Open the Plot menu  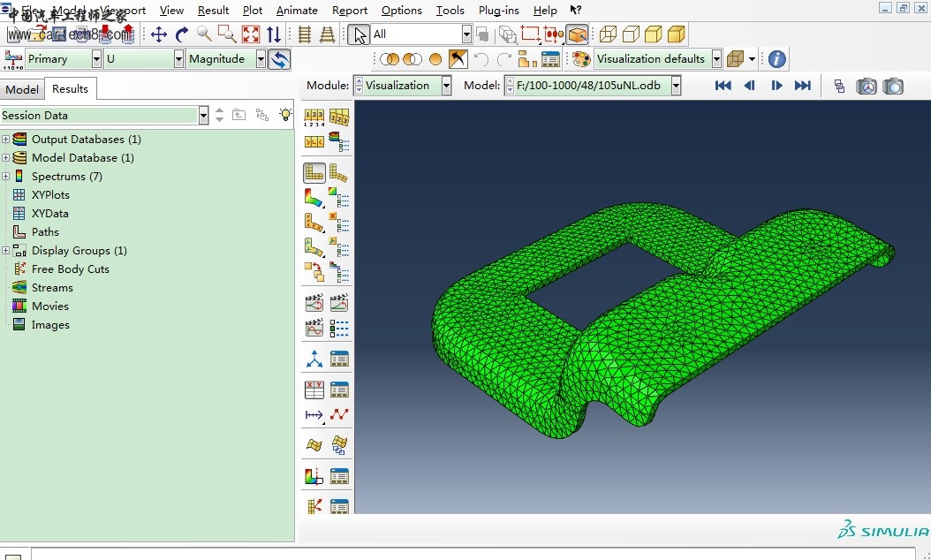(x=253, y=10)
